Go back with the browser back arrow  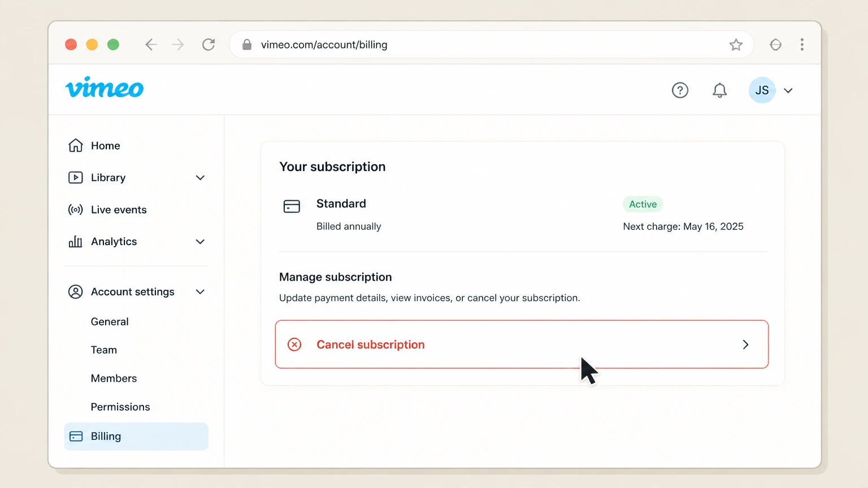(x=150, y=45)
